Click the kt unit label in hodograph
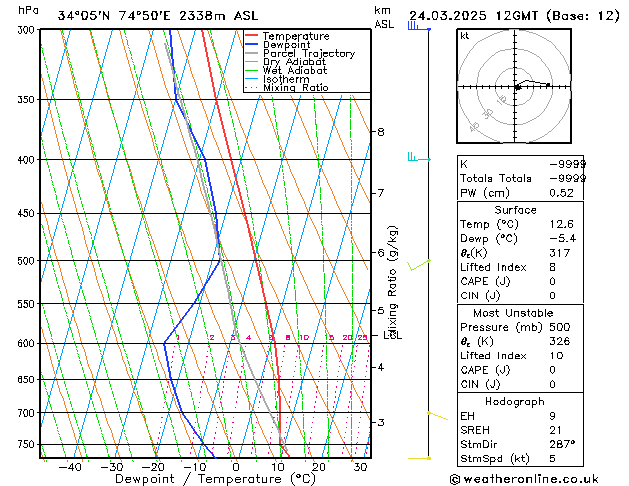 [x=465, y=35]
